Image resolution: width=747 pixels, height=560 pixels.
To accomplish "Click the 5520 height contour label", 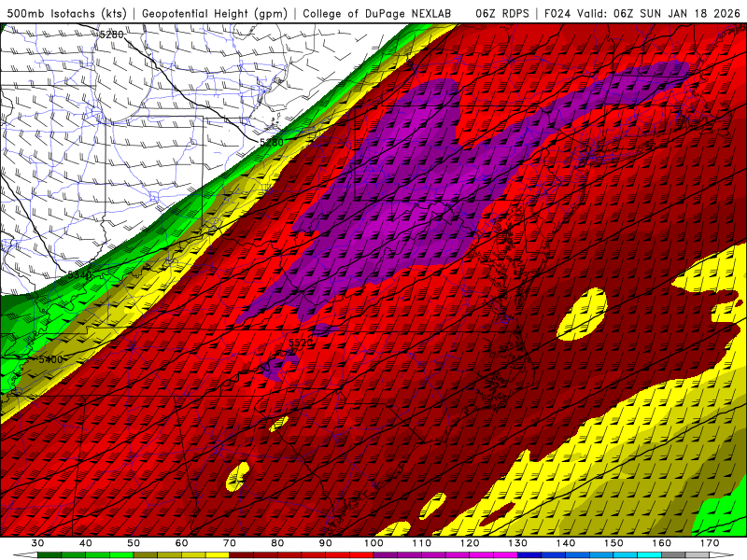I will [301, 343].
